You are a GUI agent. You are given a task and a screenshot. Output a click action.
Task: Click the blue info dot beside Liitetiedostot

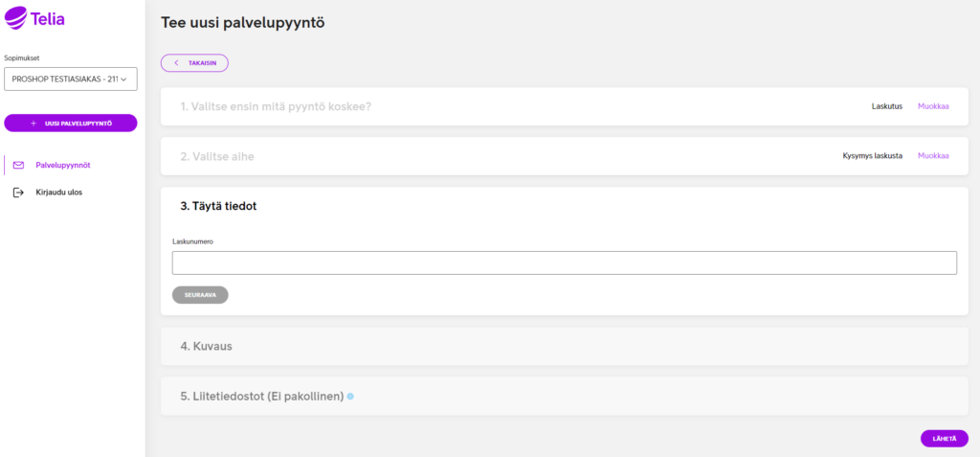(x=350, y=397)
